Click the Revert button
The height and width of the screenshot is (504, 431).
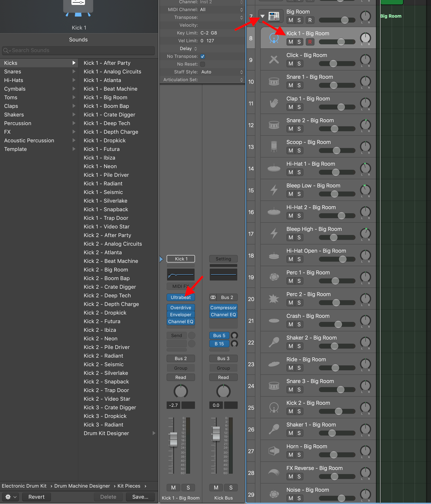pos(36,497)
